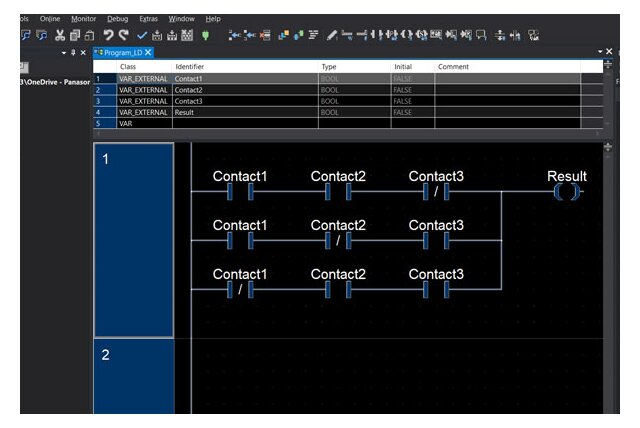Viewport: 640px width, 428px height.
Task: Insert a coil from the toolbar
Action: [407, 35]
